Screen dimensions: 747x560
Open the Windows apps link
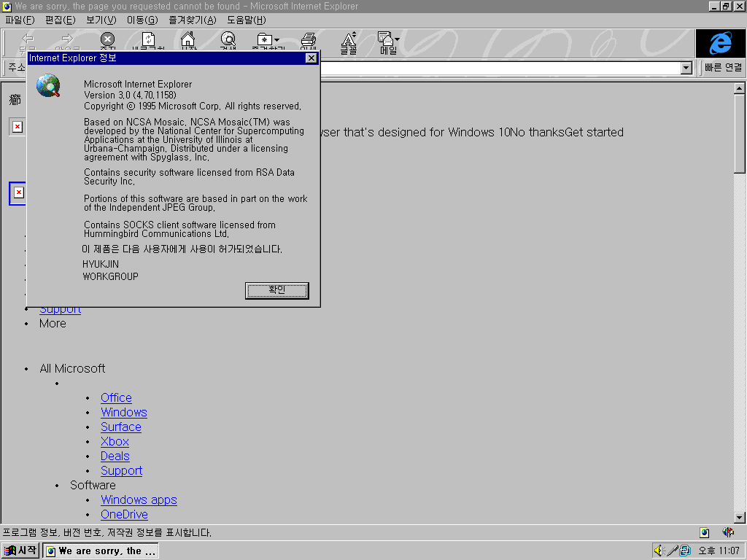tap(139, 500)
